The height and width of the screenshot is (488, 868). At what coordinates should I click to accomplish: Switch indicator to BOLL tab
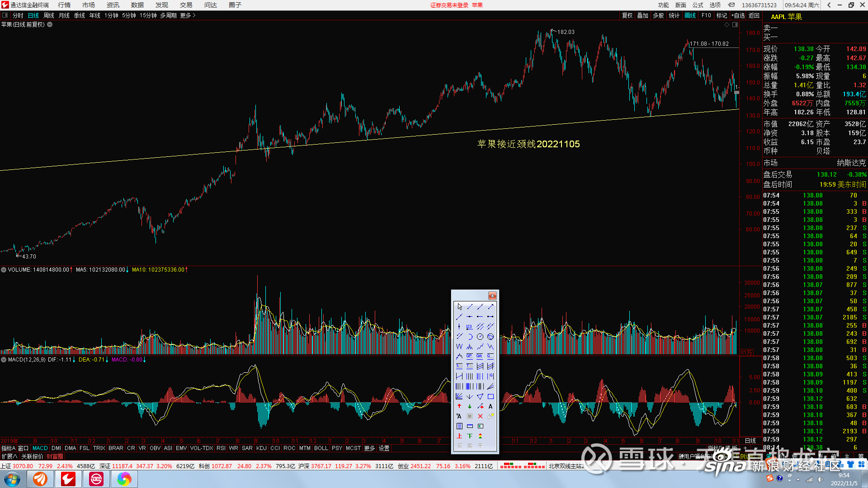(x=321, y=448)
